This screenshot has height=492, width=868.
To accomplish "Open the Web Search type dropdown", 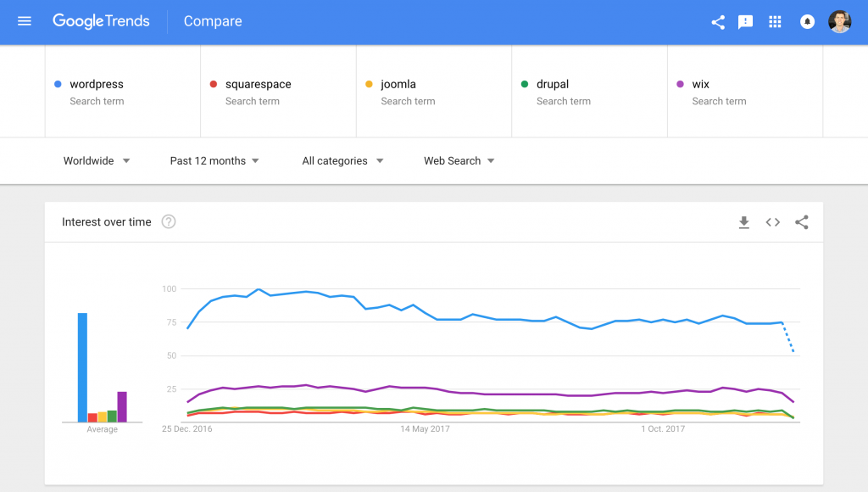I will (x=459, y=160).
